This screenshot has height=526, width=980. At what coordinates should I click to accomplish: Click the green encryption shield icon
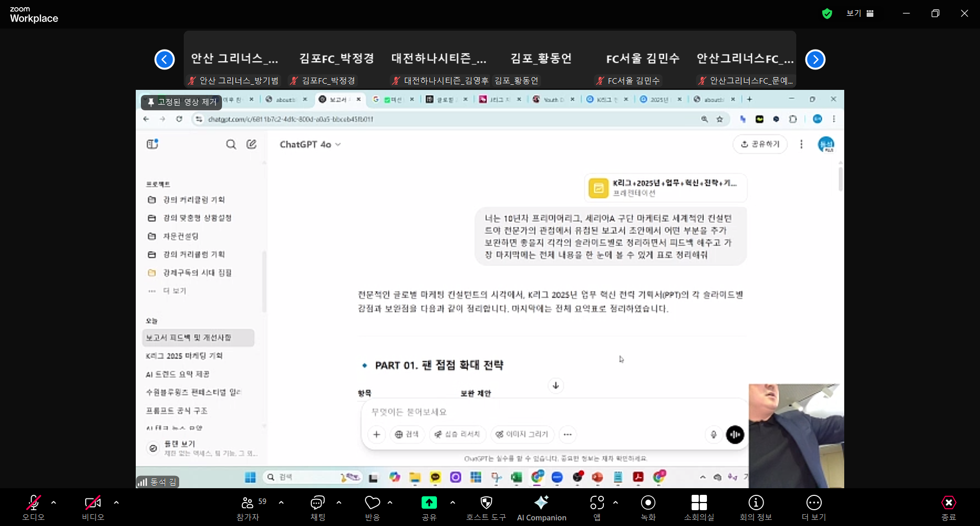(827, 14)
